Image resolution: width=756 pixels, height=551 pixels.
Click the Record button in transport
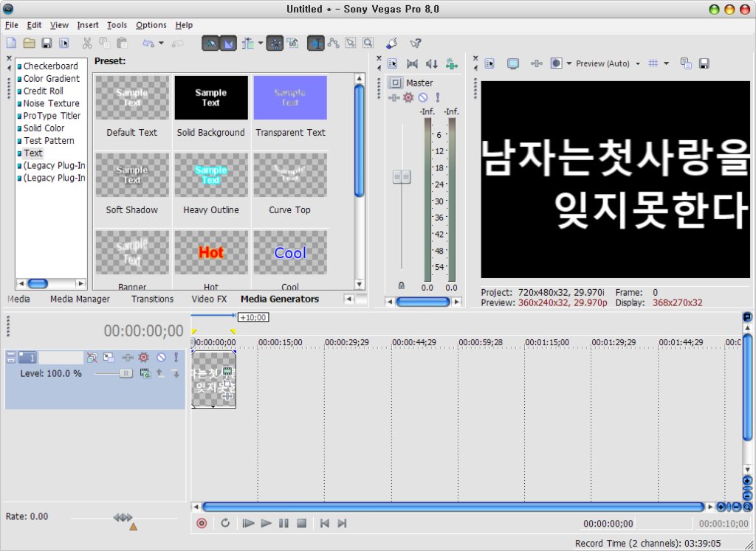click(x=202, y=523)
